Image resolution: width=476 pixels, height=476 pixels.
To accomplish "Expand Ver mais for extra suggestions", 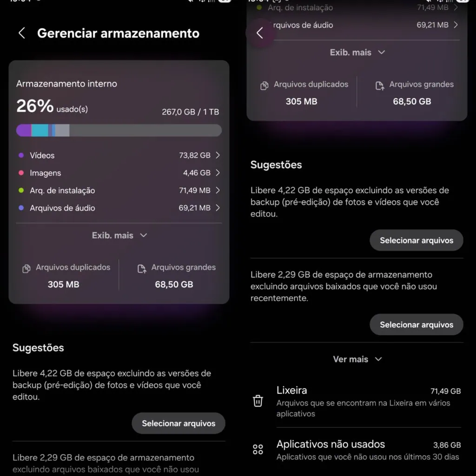I will [357, 359].
